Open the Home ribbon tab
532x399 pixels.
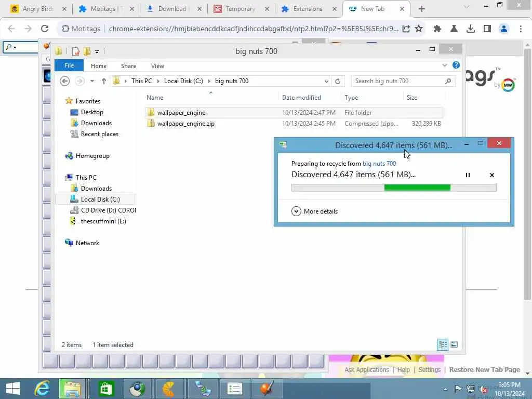click(x=98, y=66)
